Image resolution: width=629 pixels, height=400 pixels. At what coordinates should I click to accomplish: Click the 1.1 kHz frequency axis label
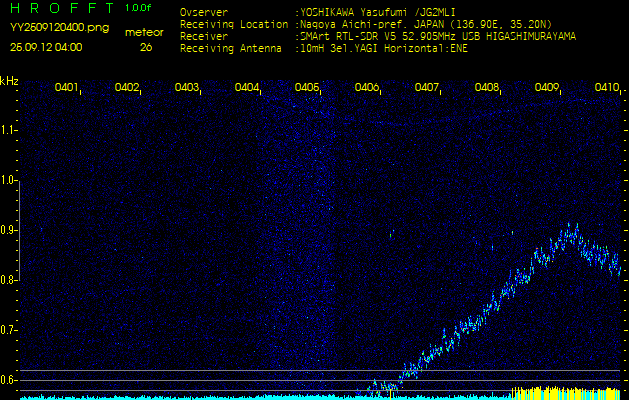coord(9,130)
